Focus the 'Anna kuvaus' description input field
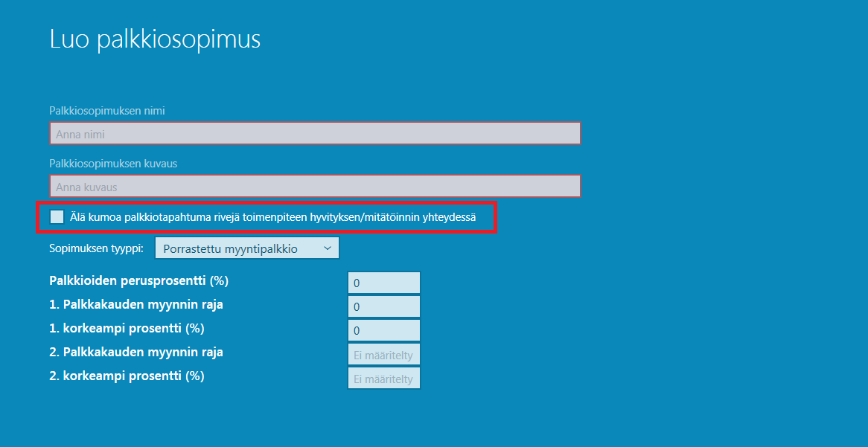 click(x=315, y=187)
